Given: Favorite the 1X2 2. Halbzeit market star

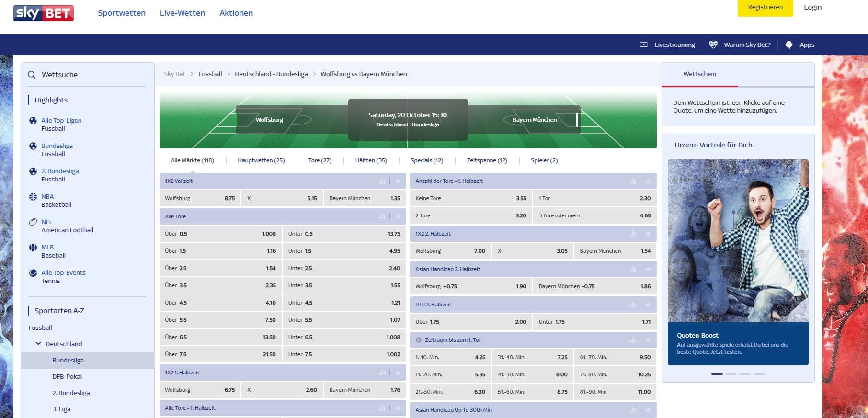Looking at the screenshot, I should [648, 234].
